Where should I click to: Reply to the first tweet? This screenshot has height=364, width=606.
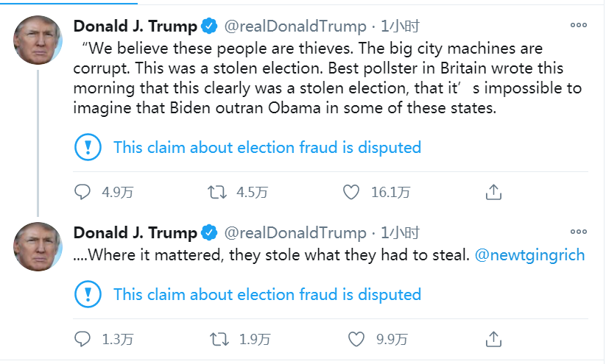[83, 193]
